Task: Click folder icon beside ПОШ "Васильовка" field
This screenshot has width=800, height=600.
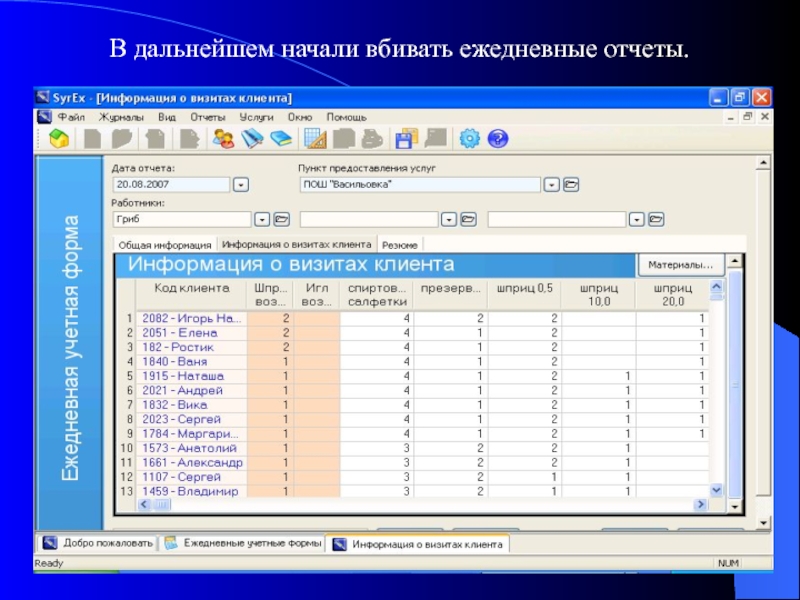Action: tap(571, 185)
